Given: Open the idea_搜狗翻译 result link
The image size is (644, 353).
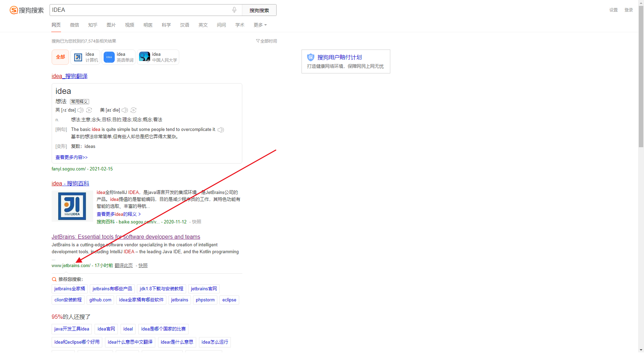Looking at the screenshot, I should pyautogui.click(x=70, y=76).
